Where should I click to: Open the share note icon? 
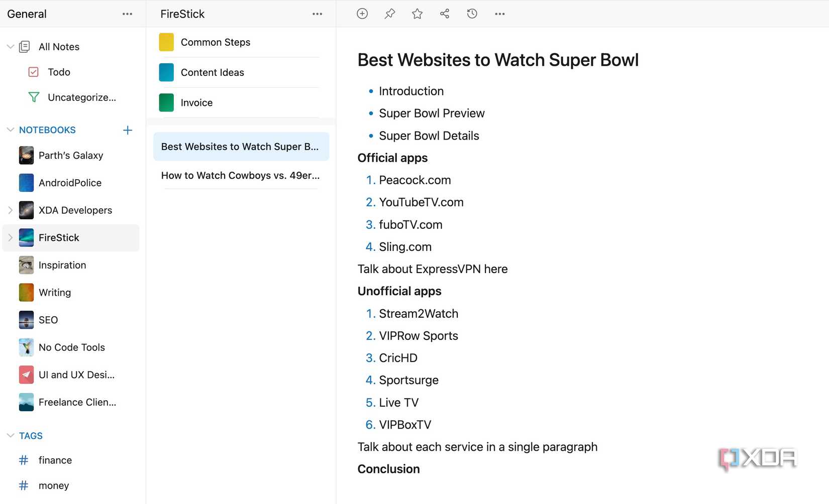[x=445, y=14]
